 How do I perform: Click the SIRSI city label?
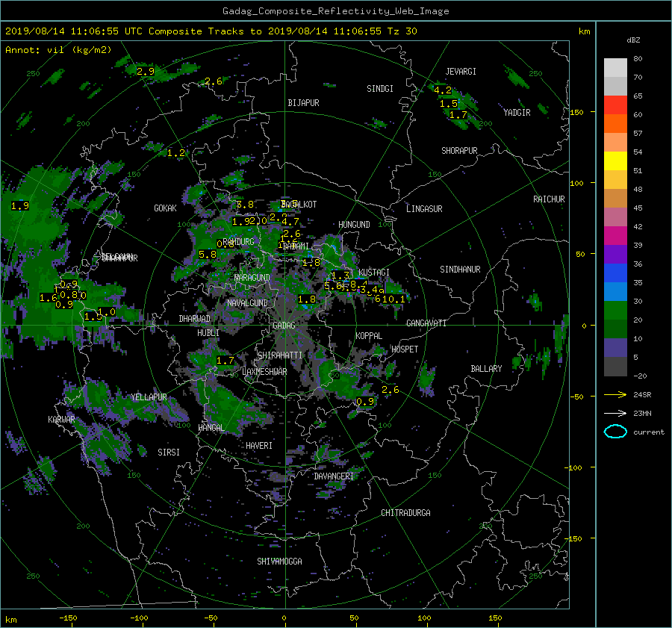[169, 453]
